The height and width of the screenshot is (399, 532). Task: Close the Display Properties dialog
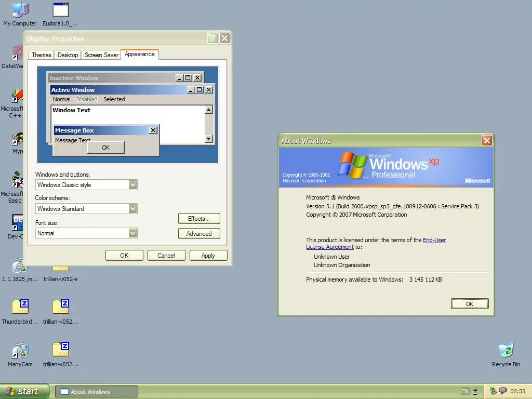(224, 38)
